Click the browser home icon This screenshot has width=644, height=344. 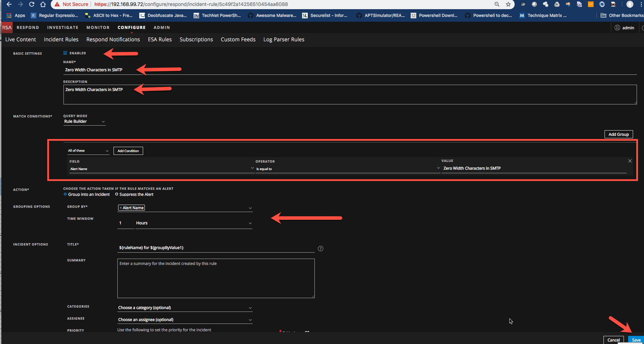[43, 4]
